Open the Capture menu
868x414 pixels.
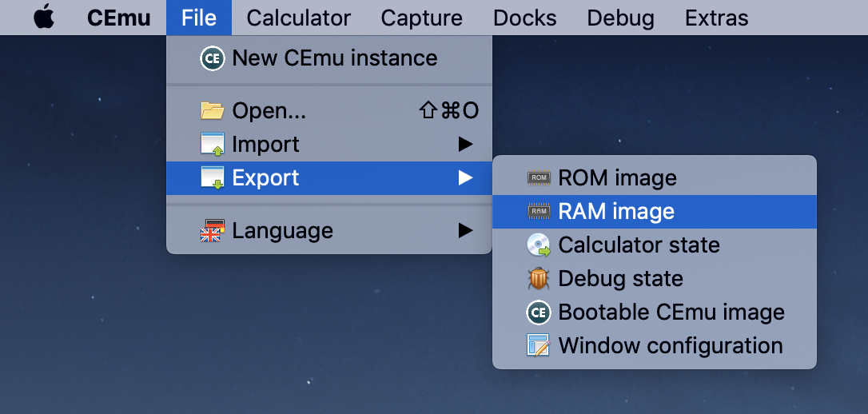tap(421, 18)
